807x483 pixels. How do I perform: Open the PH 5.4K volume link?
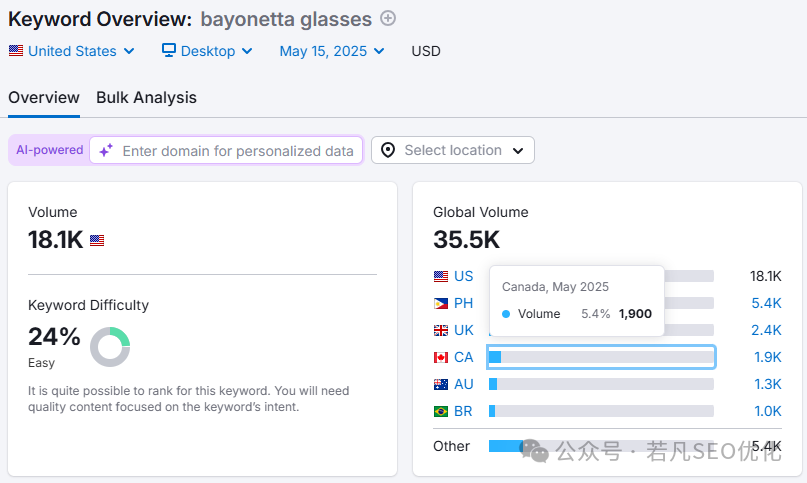[x=766, y=303]
